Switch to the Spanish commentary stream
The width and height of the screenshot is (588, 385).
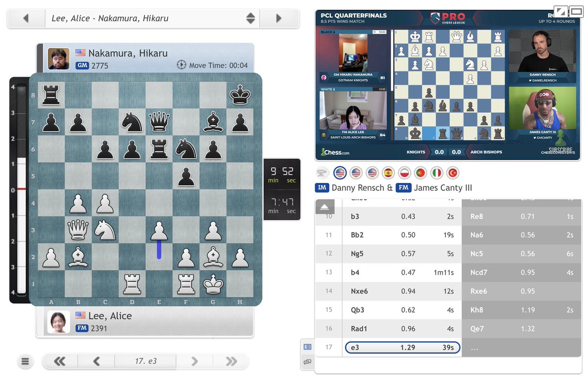(x=389, y=173)
